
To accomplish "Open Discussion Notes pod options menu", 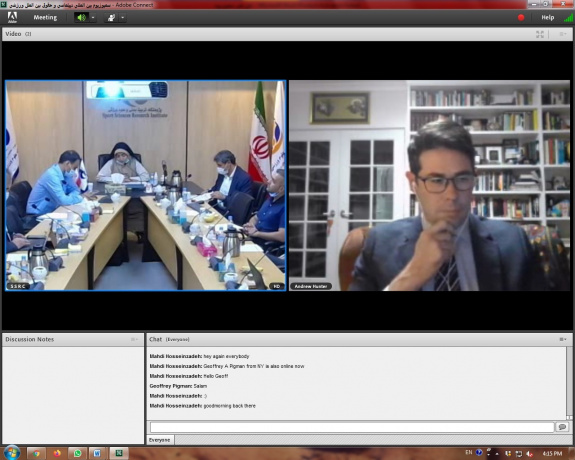I will (x=135, y=339).
